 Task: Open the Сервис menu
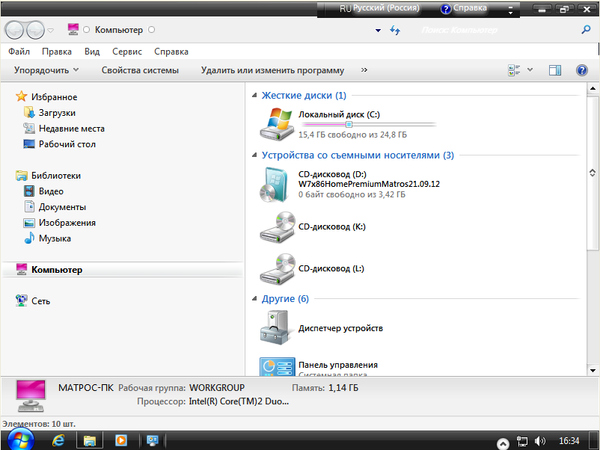pos(126,50)
